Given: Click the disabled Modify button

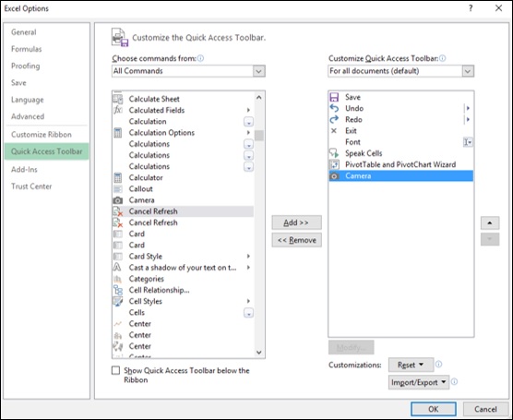Looking at the screenshot, I should [x=351, y=347].
